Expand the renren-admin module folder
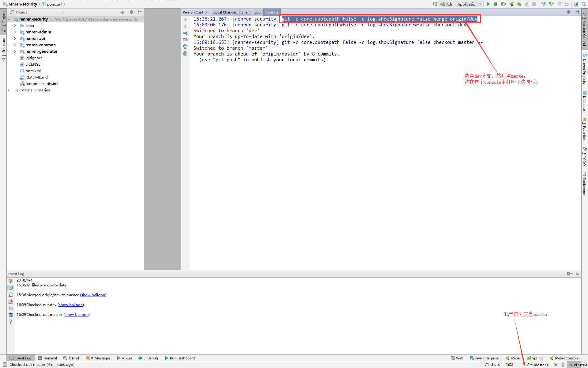 (x=15, y=32)
